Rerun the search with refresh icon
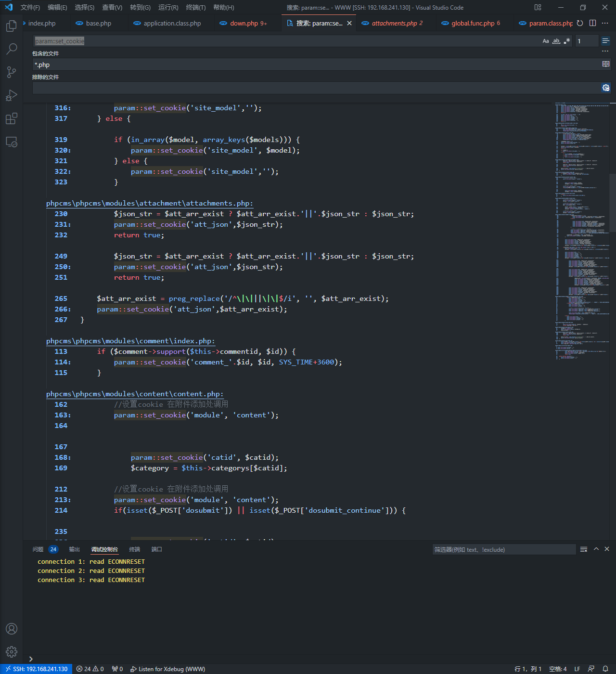 pos(580,23)
